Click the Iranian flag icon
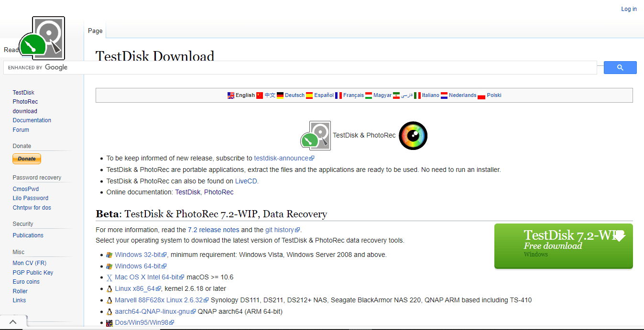This screenshot has width=644, height=330. click(396, 96)
